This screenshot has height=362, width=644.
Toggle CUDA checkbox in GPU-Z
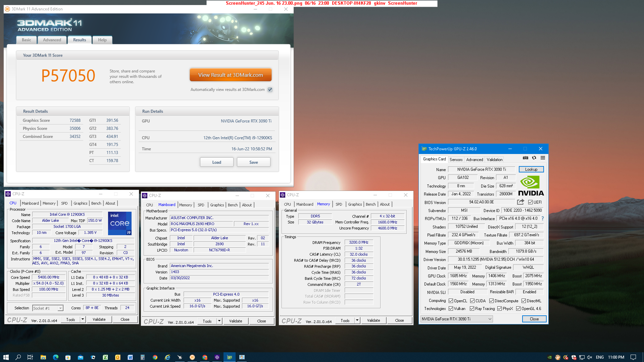pyautogui.click(x=472, y=301)
